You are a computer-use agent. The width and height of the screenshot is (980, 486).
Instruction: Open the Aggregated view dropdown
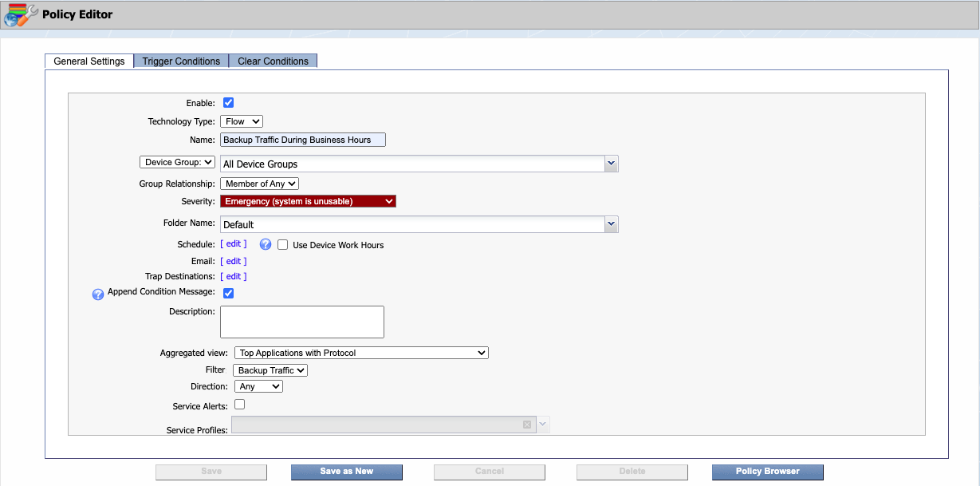point(361,353)
